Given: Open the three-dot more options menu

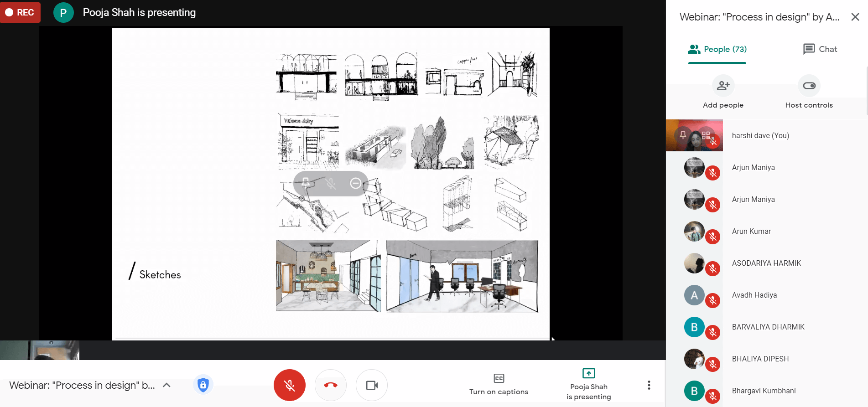Looking at the screenshot, I should point(649,385).
